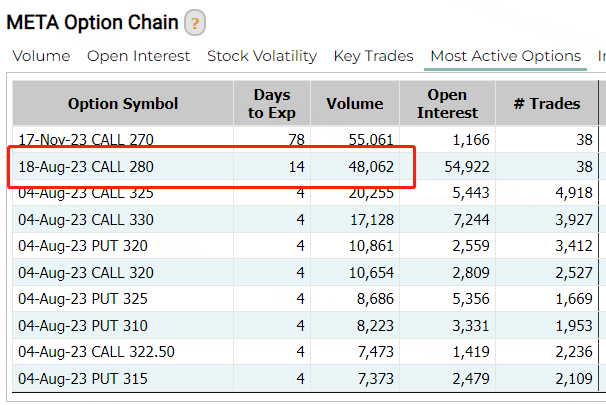This screenshot has height=405, width=606.
Task: Sort table by Volume column header
Action: point(355,103)
